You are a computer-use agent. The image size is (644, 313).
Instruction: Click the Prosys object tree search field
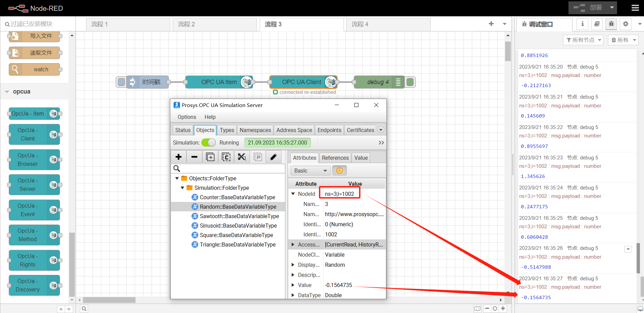(x=228, y=168)
